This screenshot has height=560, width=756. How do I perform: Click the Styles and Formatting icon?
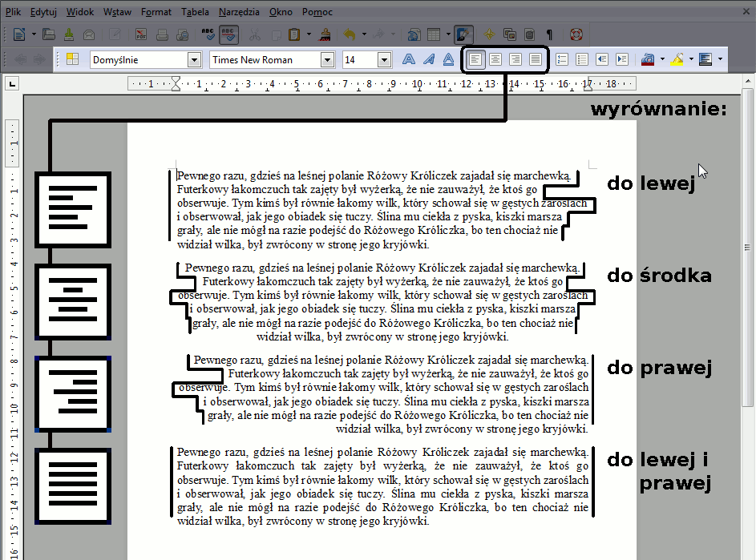click(72, 59)
